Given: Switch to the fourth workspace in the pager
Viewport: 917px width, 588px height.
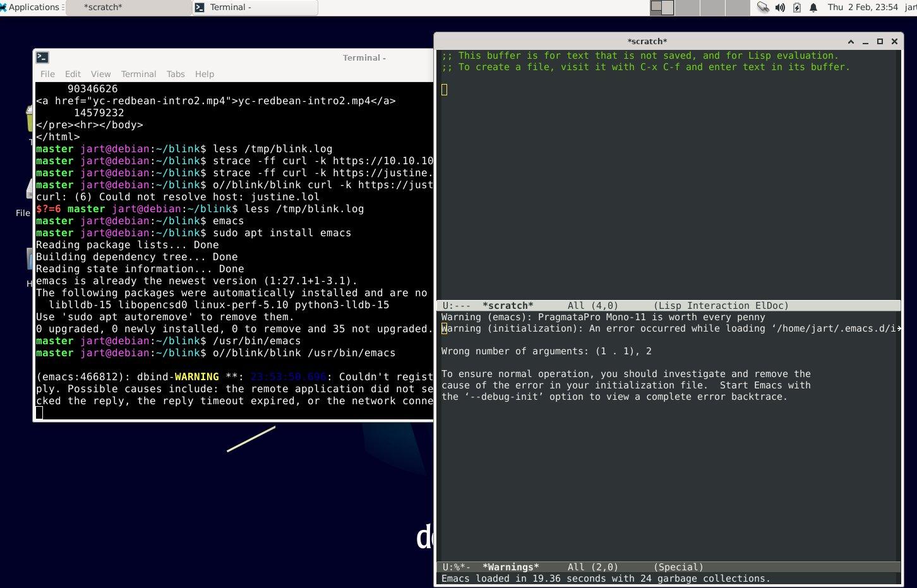Looking at the screenshot, I should pyautogui.click(x=736, y=8).
